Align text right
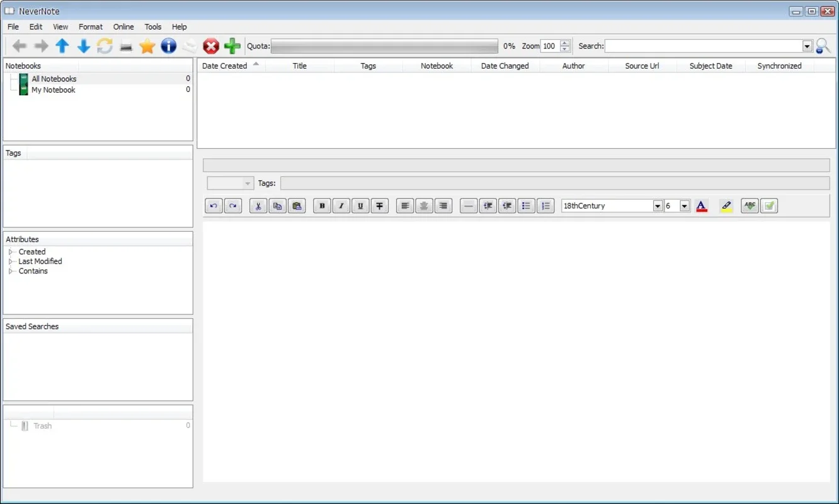839x504 pixels. point(443,206)
